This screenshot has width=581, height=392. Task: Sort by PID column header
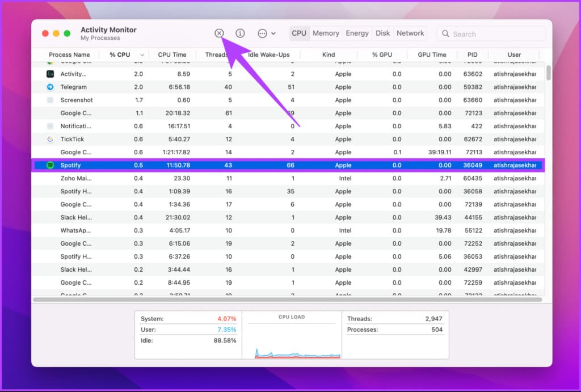point(473,54)
